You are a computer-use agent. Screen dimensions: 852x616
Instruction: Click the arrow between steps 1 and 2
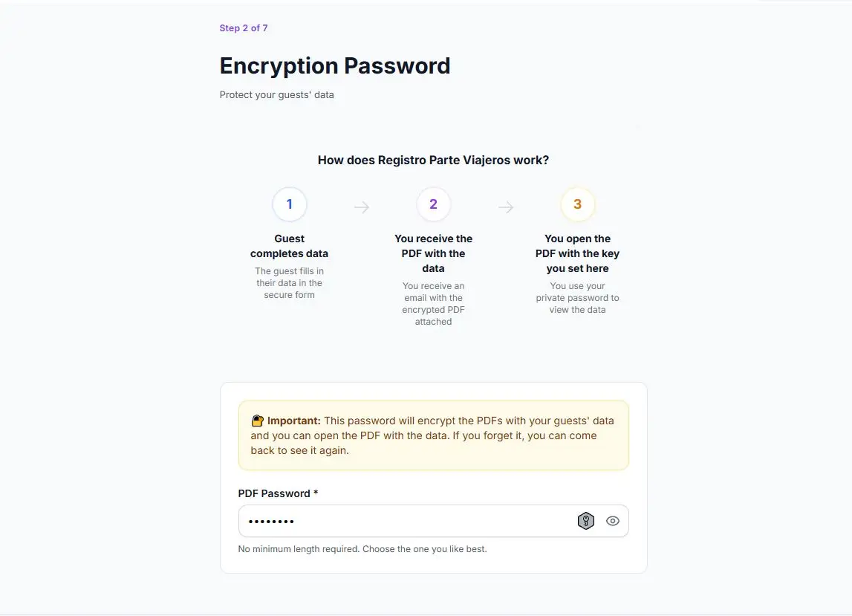tap(362, 207)
